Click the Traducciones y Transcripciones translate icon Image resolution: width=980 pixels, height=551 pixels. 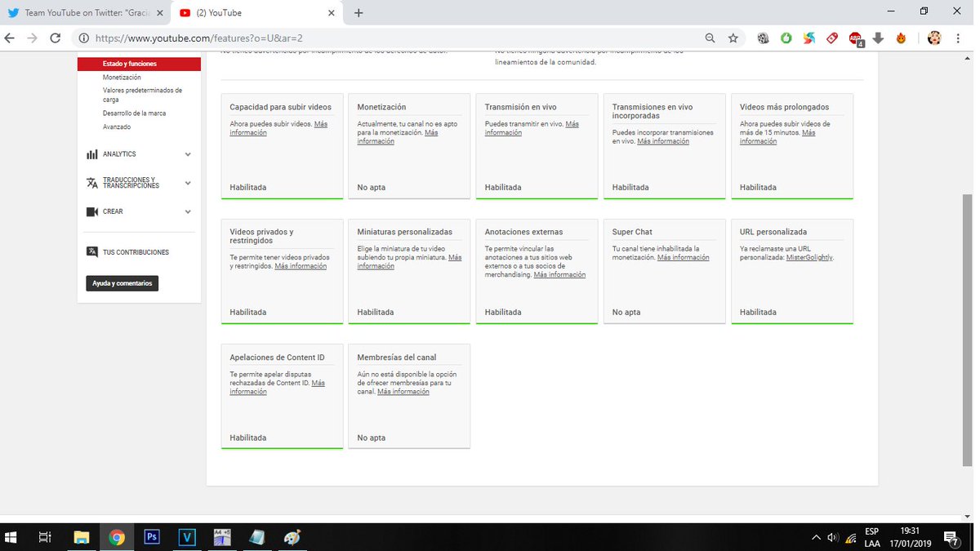[x=92, y=183]
